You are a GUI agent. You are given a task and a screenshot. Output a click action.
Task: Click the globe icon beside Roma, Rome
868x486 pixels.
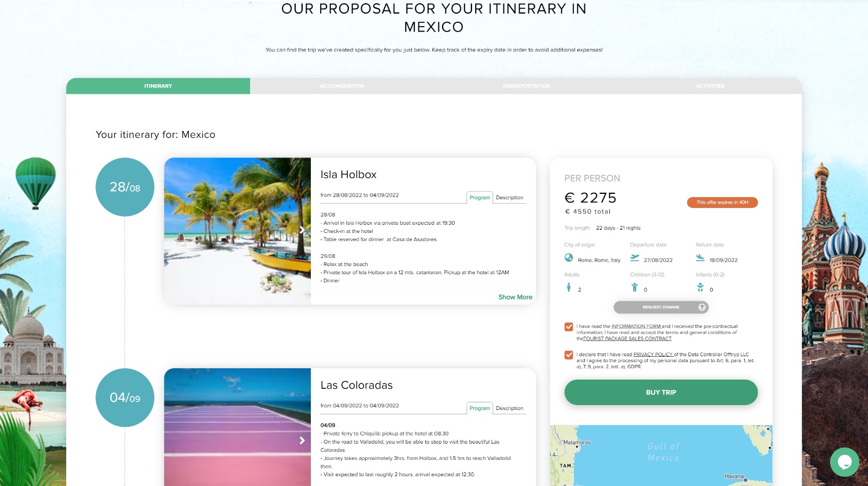pyautogui.click(x=569, y=258)
